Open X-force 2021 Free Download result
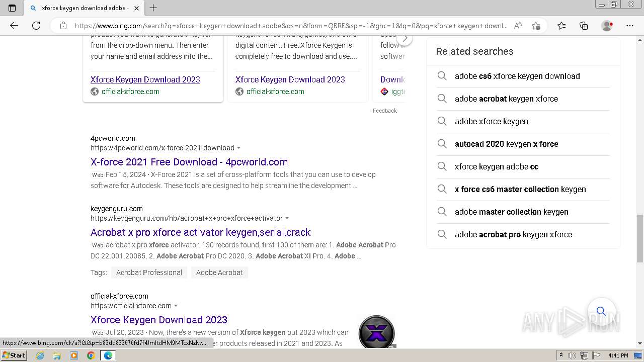The width and height of the screenshot is (644, 362). tap(189, 162)
